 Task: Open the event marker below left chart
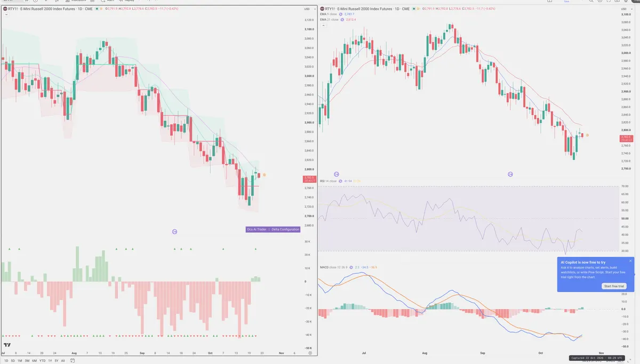[174, 231]
